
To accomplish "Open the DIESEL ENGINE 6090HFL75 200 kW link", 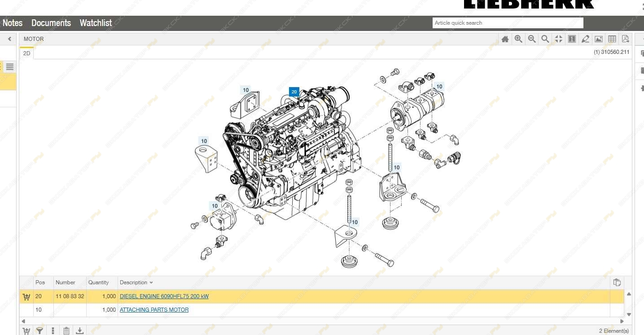I will (x=164, y=296).
